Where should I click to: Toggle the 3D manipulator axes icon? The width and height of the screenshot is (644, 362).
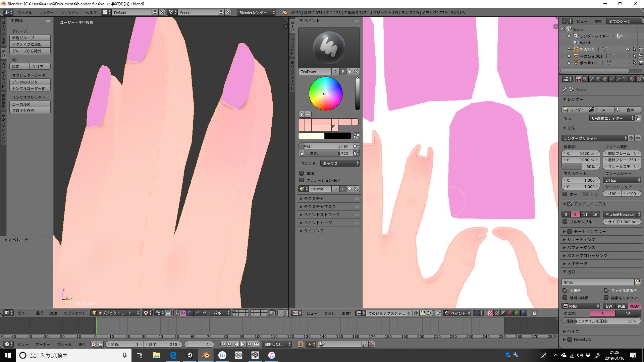pos(177,313)
